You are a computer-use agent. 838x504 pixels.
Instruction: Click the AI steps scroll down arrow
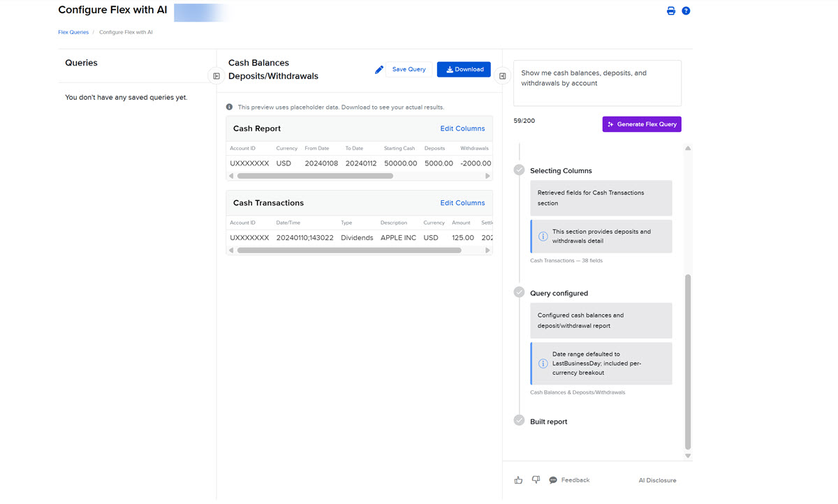688,456
